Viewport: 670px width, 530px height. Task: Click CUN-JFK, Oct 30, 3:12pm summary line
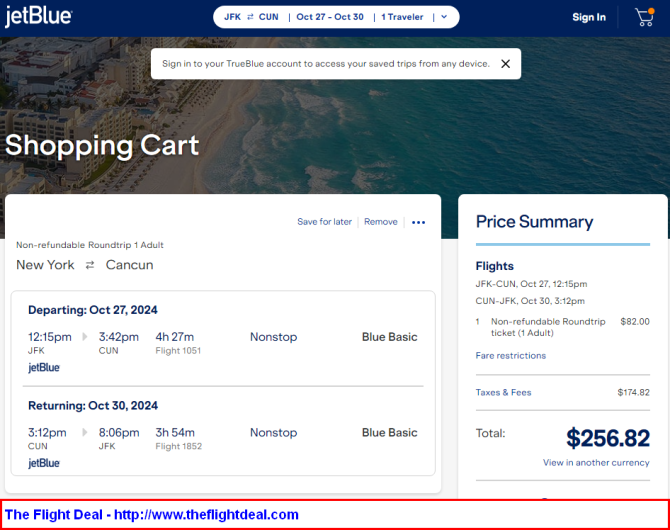point(530,301)
